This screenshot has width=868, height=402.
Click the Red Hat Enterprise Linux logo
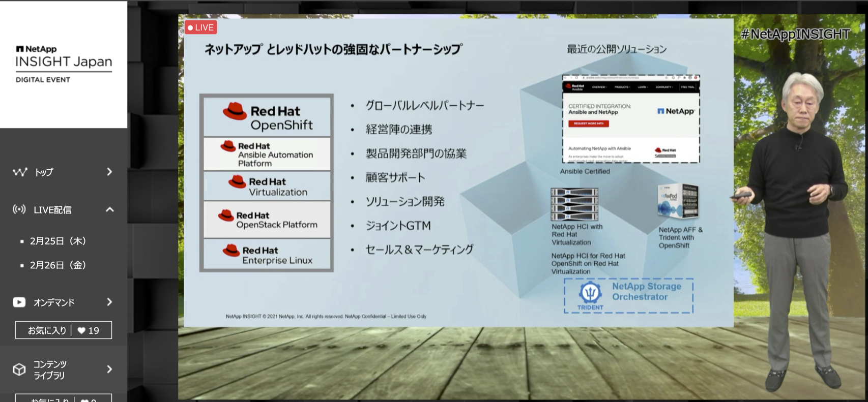(268, 254)
